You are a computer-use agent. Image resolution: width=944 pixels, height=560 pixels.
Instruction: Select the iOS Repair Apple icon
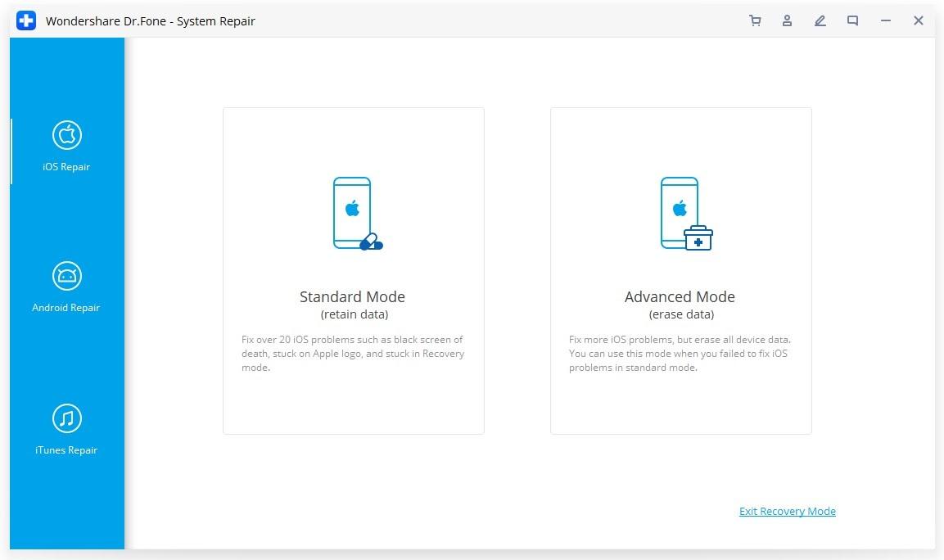(x=67, y=135)
